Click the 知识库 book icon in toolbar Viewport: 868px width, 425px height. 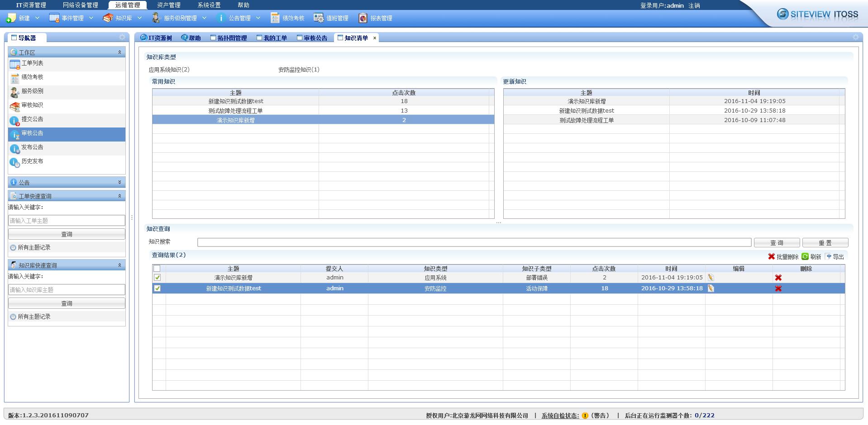pos(108,18)
